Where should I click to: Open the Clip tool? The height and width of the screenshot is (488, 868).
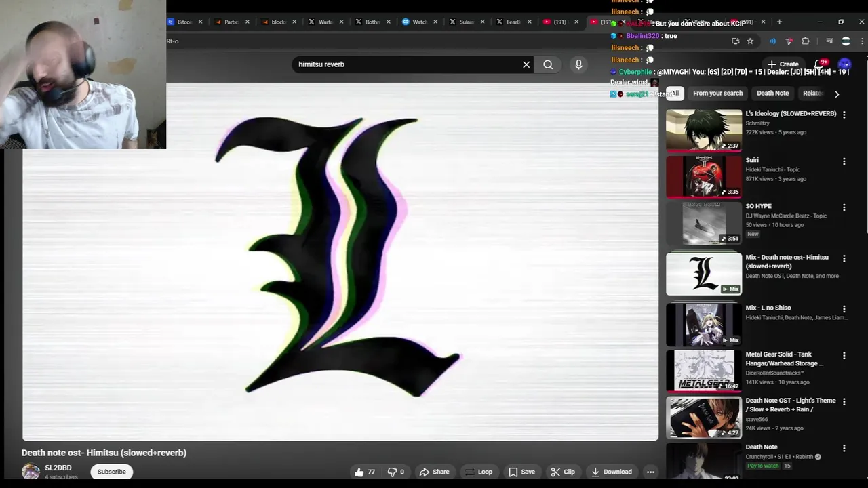(x=563, y=472)
